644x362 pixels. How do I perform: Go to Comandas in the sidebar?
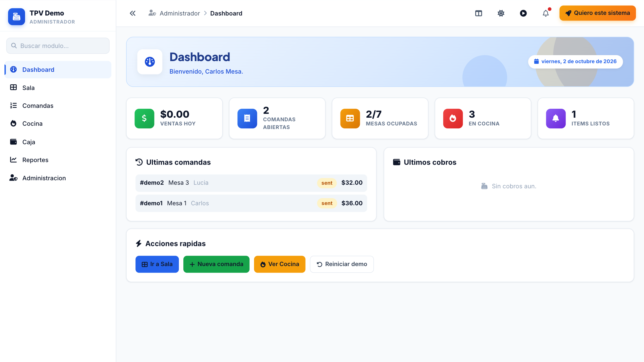coord(58,106)
